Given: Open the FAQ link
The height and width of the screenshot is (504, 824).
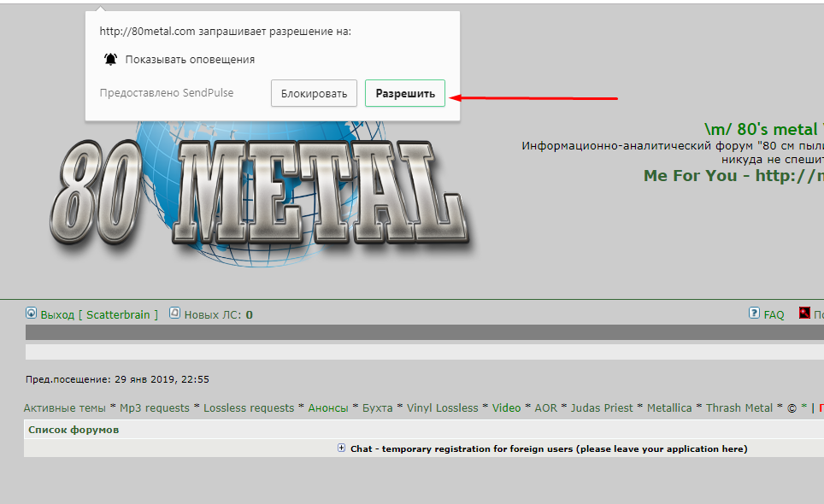Looking at the screenshot, I should (x=774, y=314).
